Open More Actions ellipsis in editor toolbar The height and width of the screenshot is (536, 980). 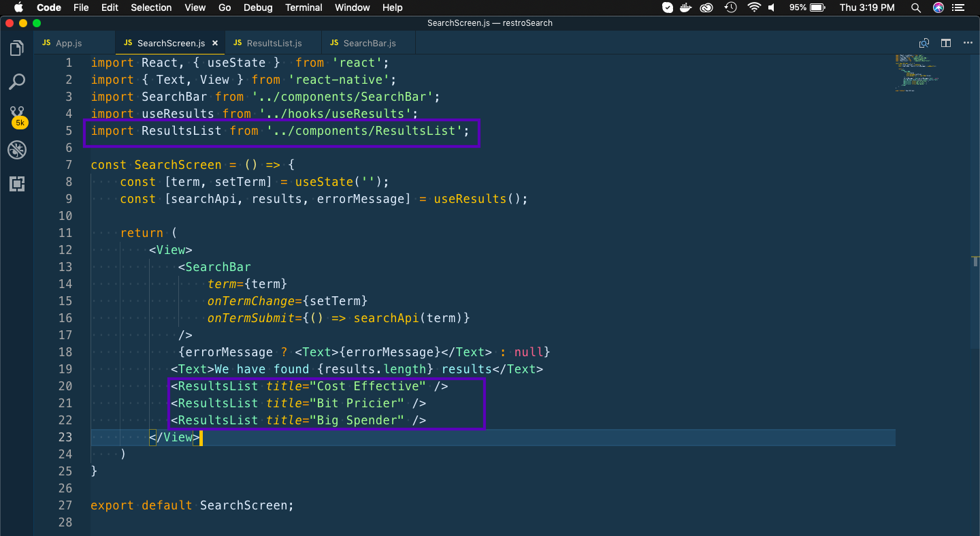click(968, 43)
